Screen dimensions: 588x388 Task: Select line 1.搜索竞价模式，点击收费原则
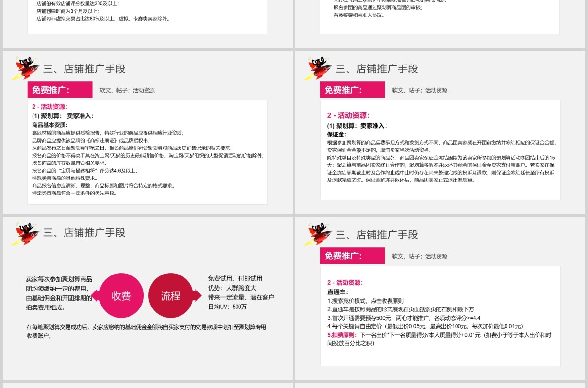point(365,301)
